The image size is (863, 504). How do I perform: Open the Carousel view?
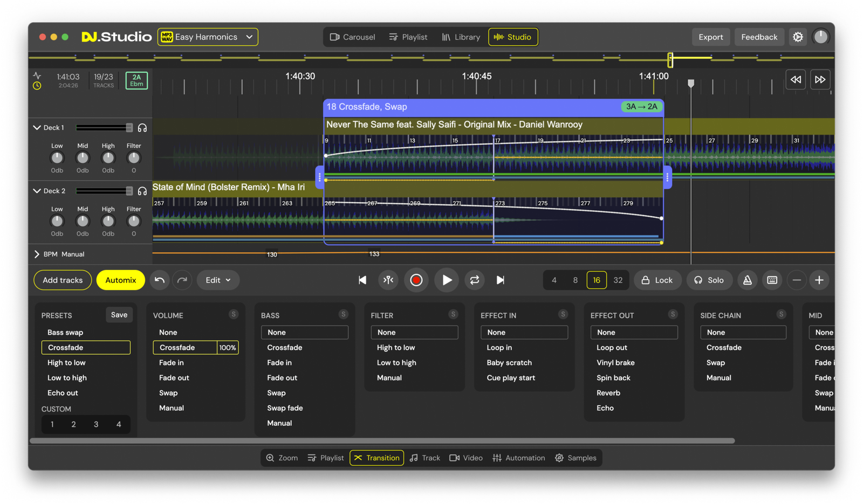353,37
